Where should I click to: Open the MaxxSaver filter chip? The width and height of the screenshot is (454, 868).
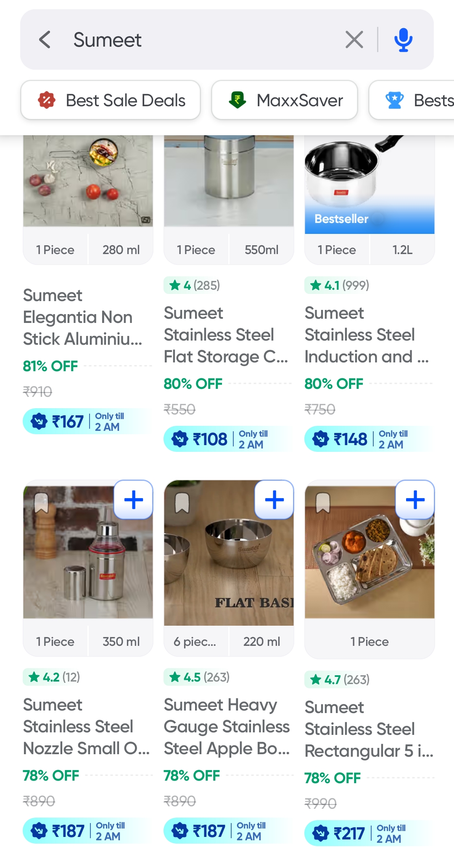pyautogui.click(x=285, y=100)
